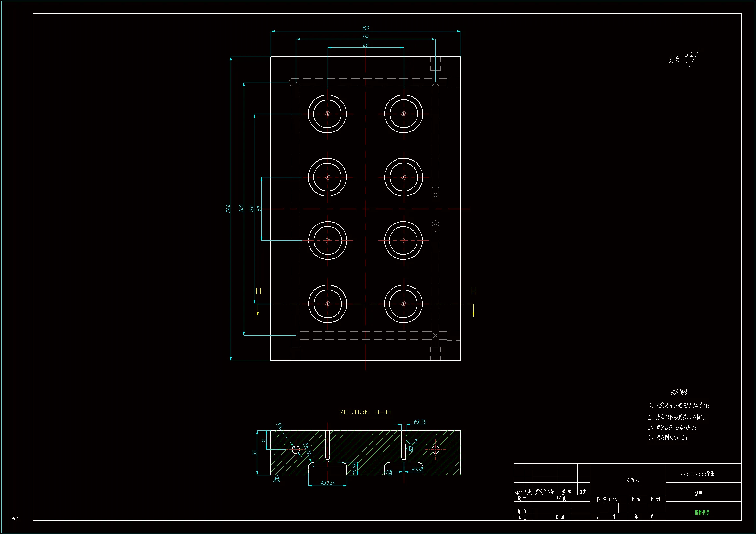Select the 150 width dimension text
The width and height of the screenshot is (756, 534).
pos(365,28)
